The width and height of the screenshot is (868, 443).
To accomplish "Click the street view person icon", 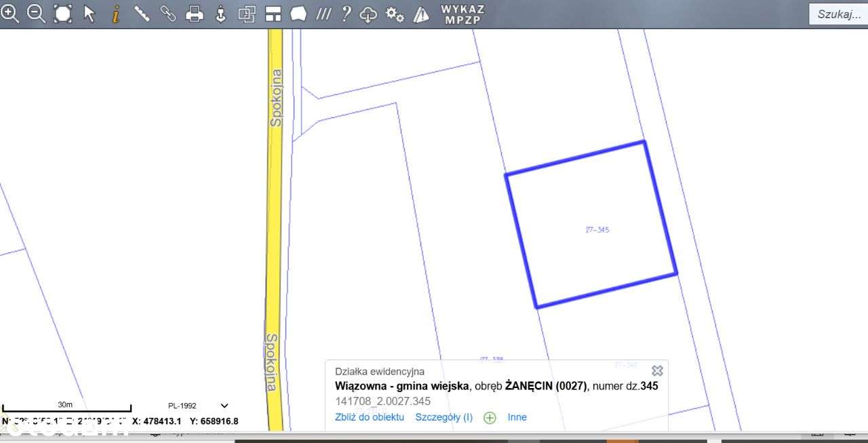I will (220, 14).
